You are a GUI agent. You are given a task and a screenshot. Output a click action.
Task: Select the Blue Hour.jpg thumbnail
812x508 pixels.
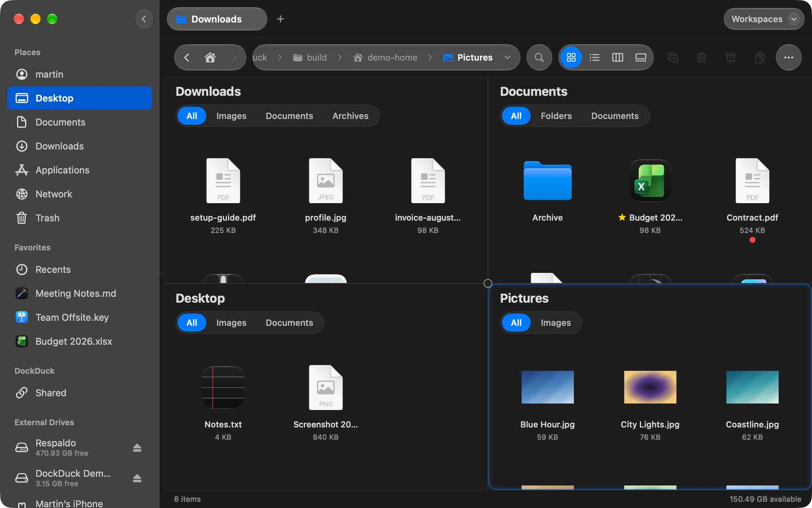coord(547,387)
